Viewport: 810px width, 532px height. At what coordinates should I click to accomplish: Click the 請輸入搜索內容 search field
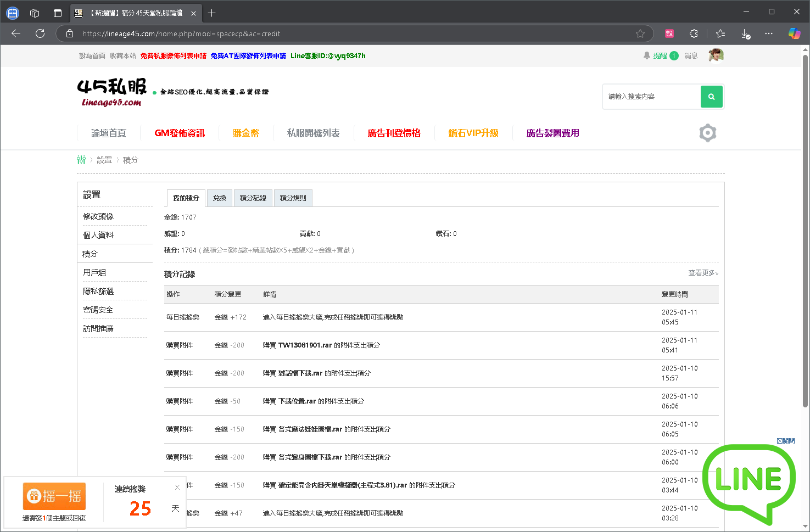click(x=651, y=97)
